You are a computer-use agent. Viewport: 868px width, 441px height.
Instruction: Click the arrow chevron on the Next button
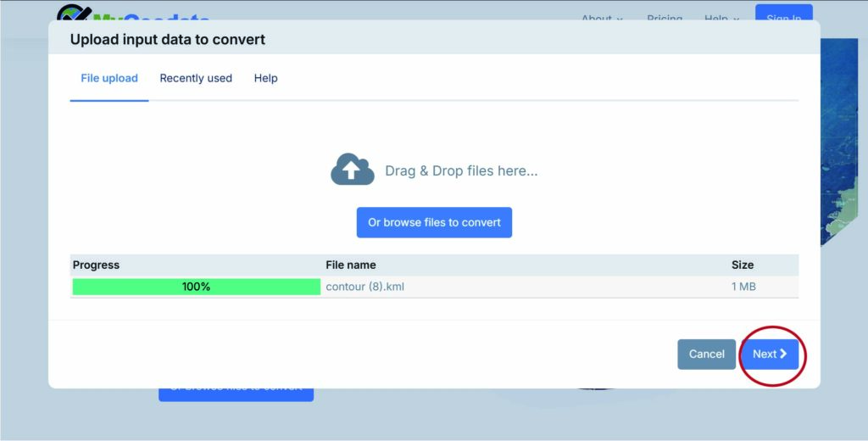[783, 354]
